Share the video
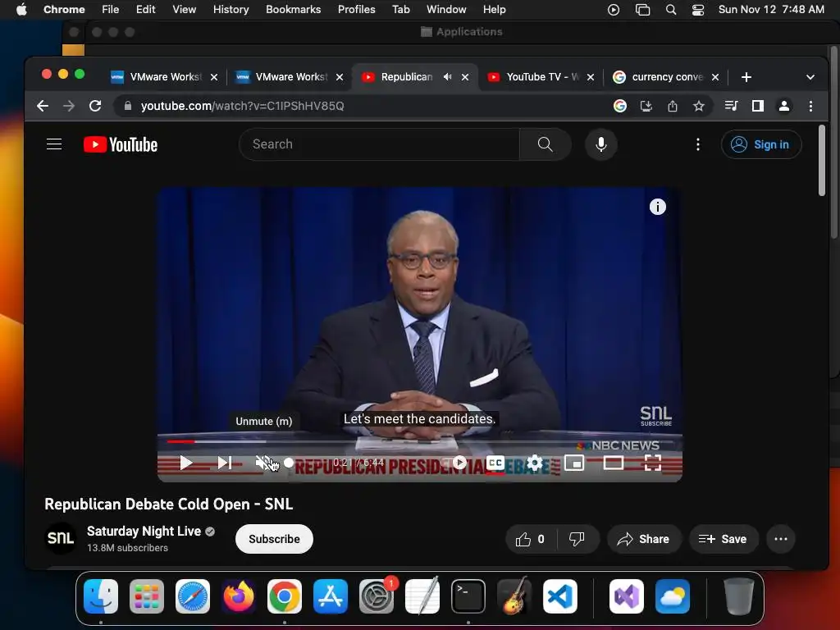This screenshot has height=630, width=840. [644, 539]
